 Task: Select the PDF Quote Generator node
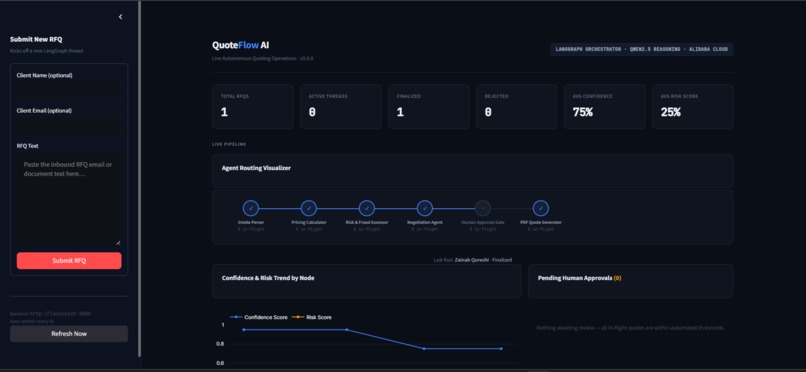(x=541, y=208)
